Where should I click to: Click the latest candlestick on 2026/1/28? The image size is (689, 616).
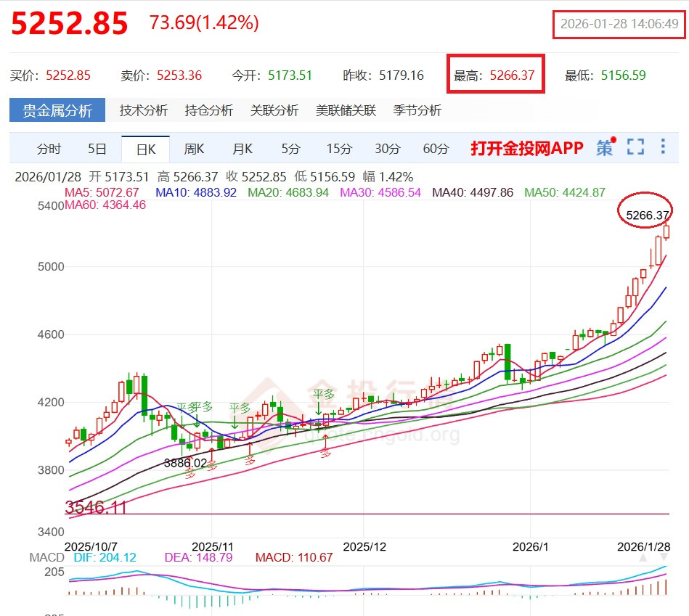[x=667, y=231]
